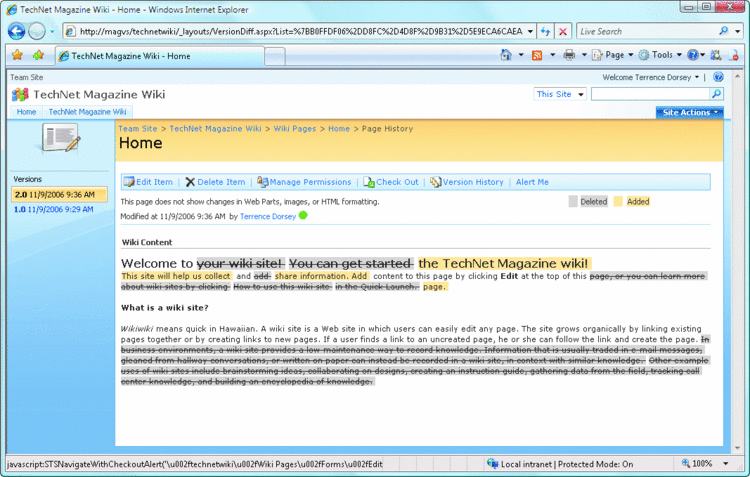The image size is (750, 477).
Task: Click Wiki Pages in the breadcrumb
Action: pyautogui.click(x=295, y=129)
